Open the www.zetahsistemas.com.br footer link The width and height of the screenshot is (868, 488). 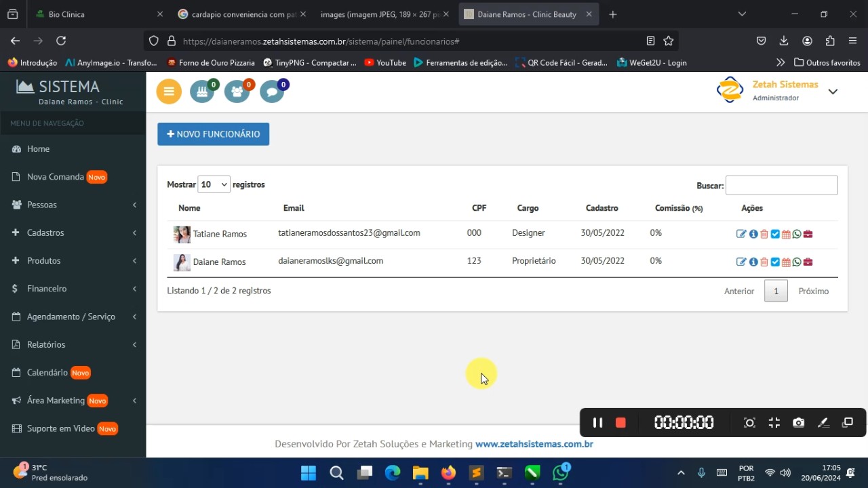point(534,444)
